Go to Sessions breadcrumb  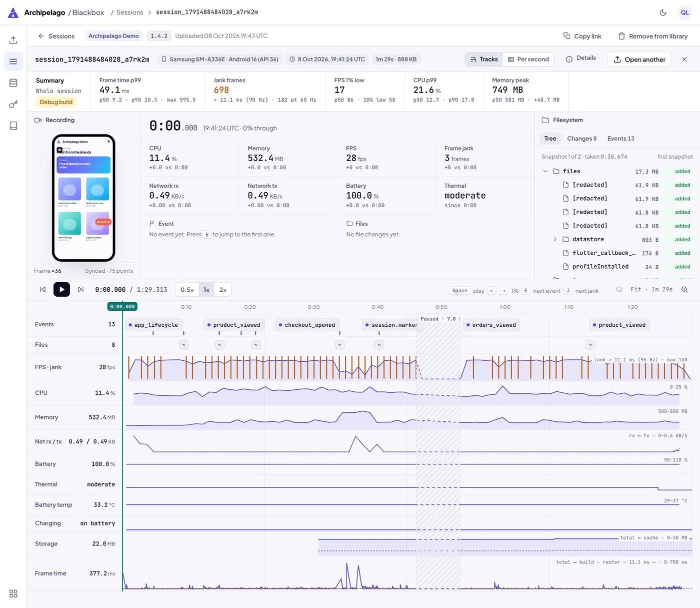click(x=129, y=13)
